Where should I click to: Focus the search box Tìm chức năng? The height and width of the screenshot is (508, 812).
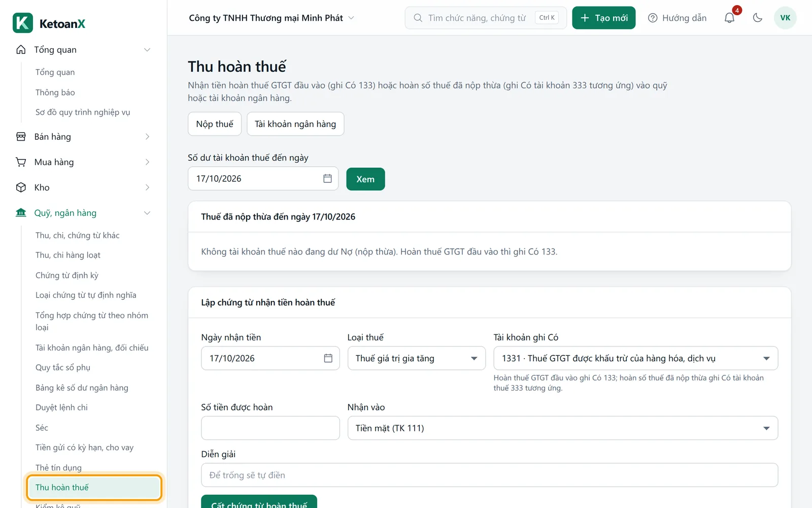coord(486,18)
